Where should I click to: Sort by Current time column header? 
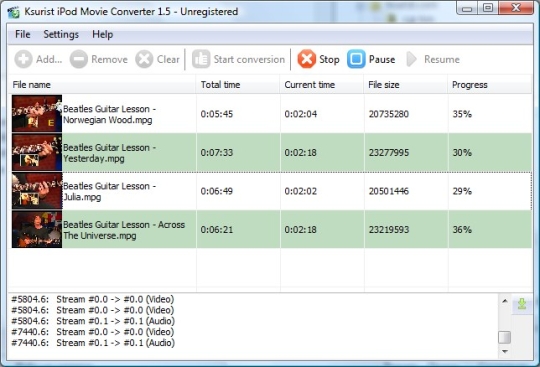pos(322,85)
